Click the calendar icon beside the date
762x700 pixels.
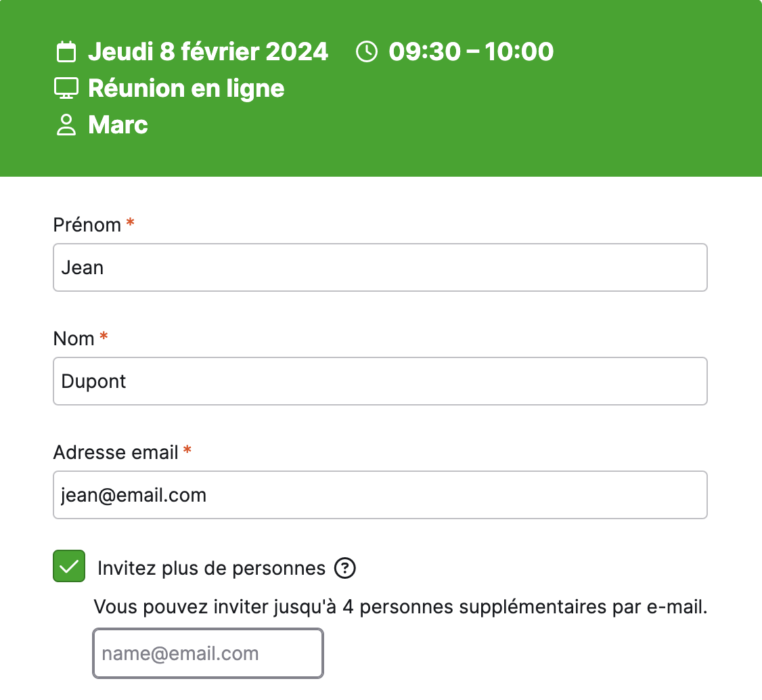click(66, 51)
